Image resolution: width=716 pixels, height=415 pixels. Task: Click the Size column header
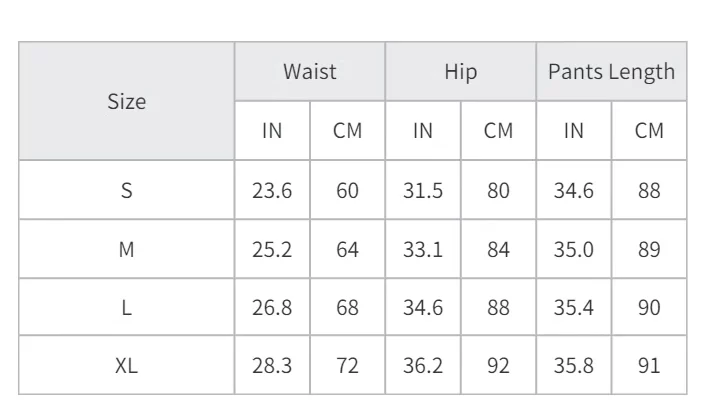pyautogui.click(x=127, y=101)
